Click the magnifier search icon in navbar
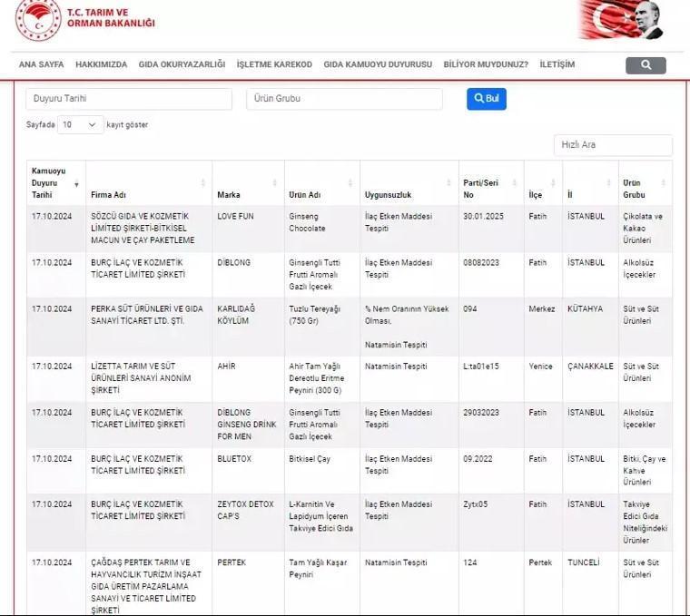The image size is (690, 616). [646, 65]
